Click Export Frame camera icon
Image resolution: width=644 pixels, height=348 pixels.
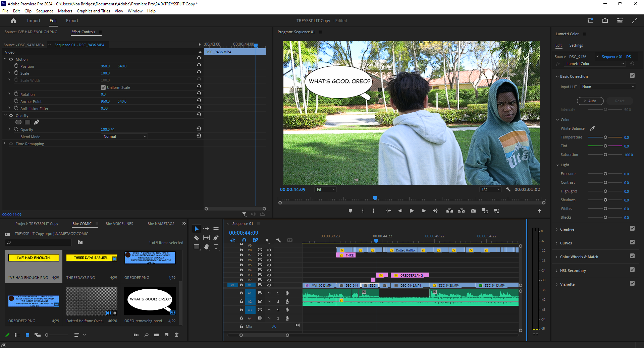(473, 211)
